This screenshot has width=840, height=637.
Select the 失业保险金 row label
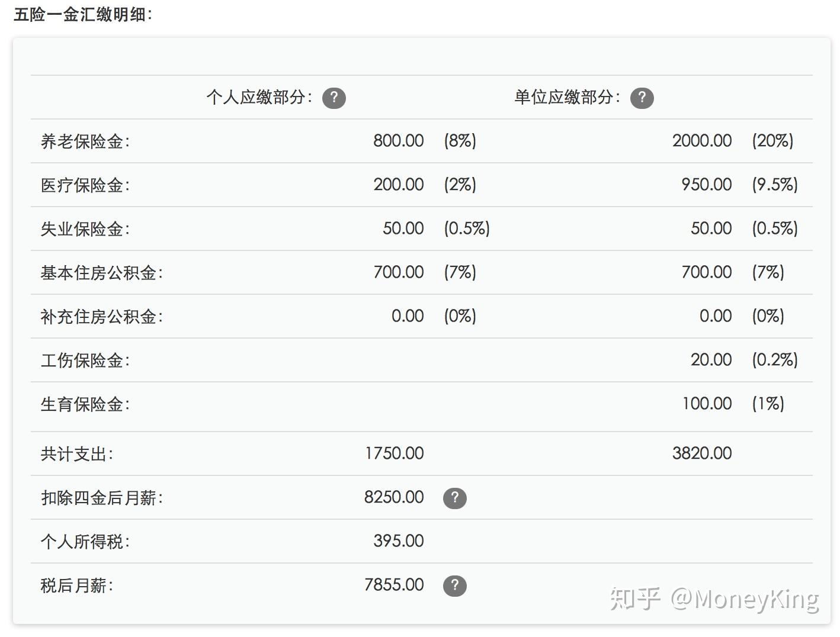click(x=85, y=229)
